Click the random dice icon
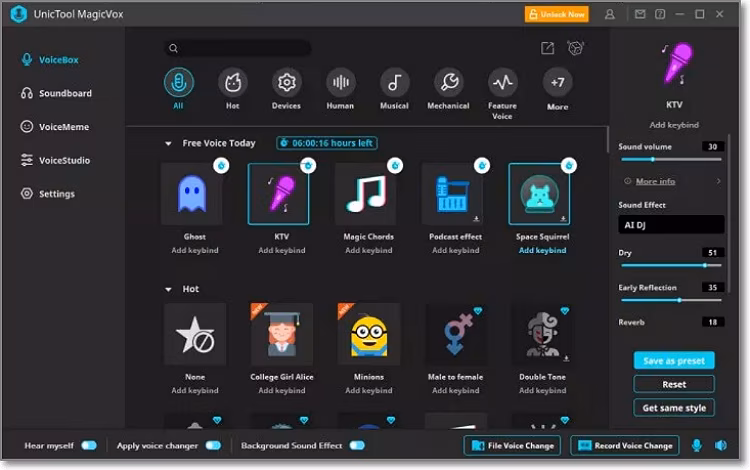 click(x=575, y=48)
